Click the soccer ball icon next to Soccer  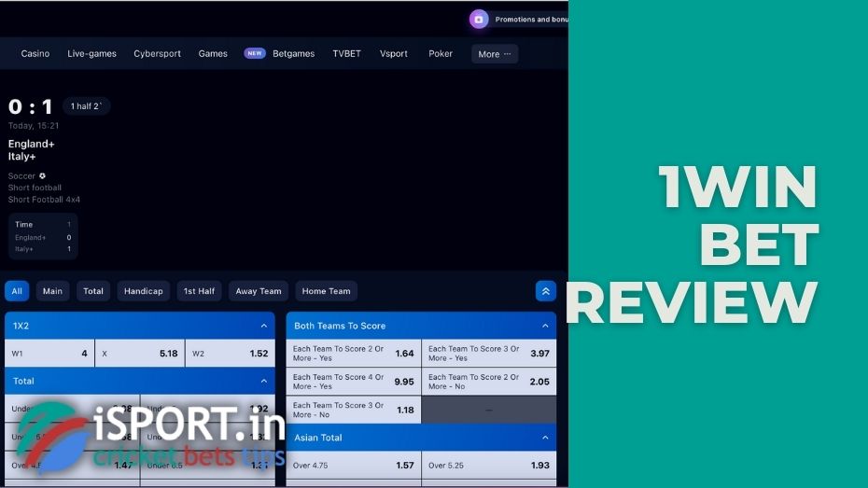point(42,176)
